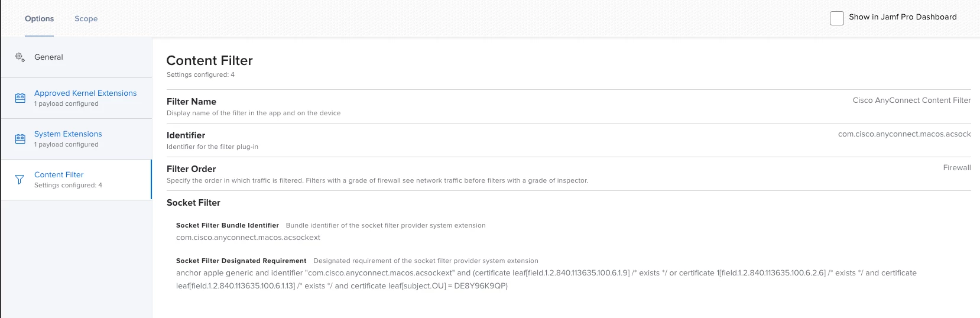Image resolution: width=980 pixels, height=318 pixels.
Task: Switch to the Scope tab
Action: (x=86, y=19)
